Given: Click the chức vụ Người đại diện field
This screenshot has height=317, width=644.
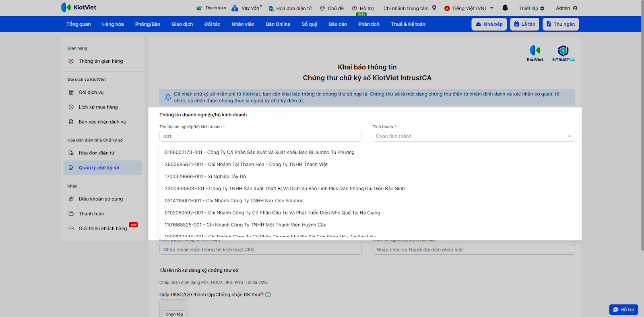Looking at the screenshot, I should [x=474, y=249].
